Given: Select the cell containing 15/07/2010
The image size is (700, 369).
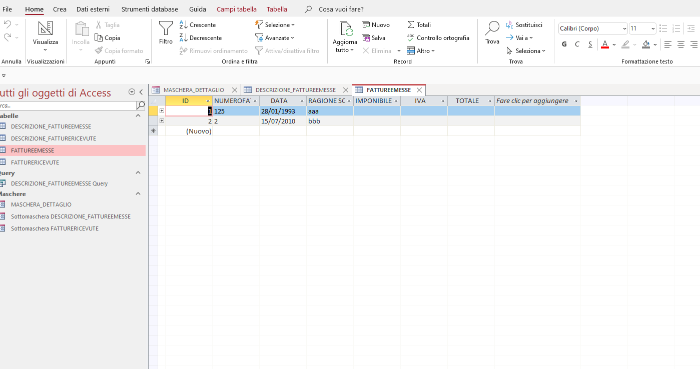Looking at the screenshot, I should [283, 121].
